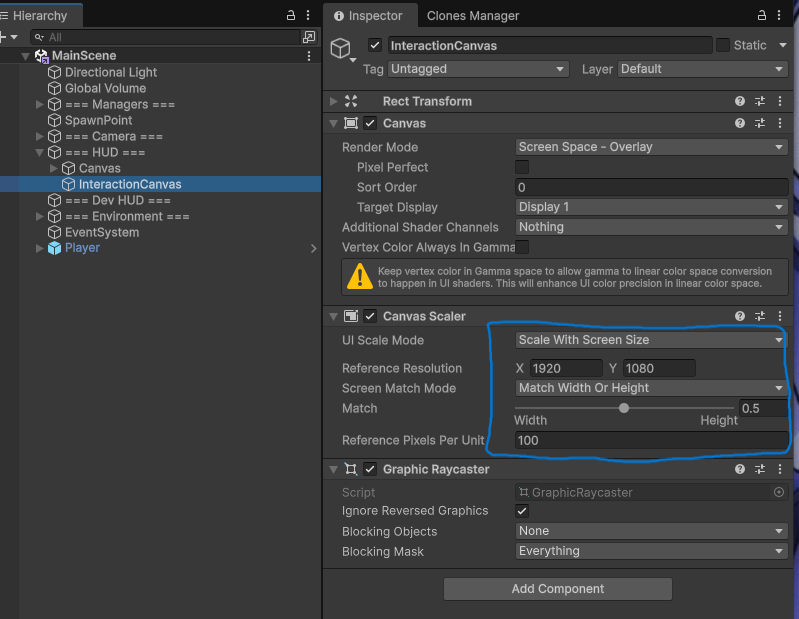Open Canvas Scaler preset settings icon
Viewport: 799px width, 619px height.
click(760, 316)
